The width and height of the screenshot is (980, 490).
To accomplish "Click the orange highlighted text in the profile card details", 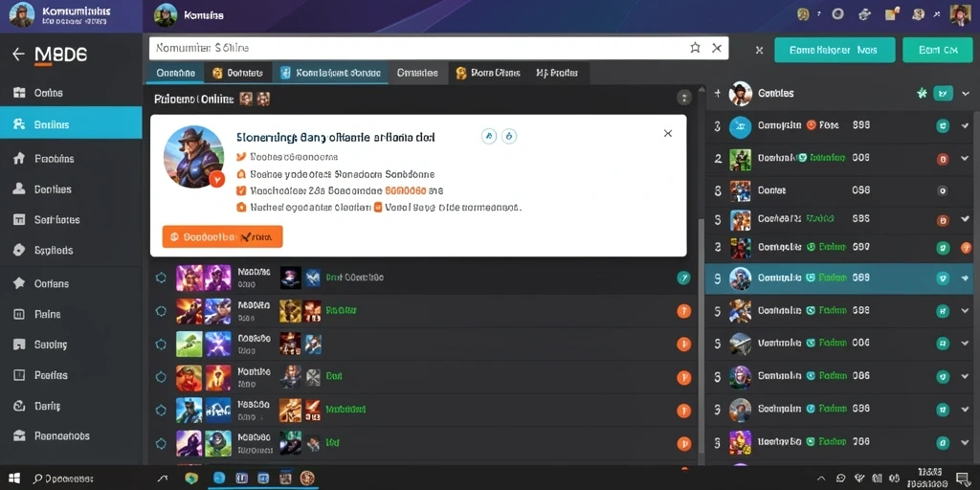I will [406, 191].
